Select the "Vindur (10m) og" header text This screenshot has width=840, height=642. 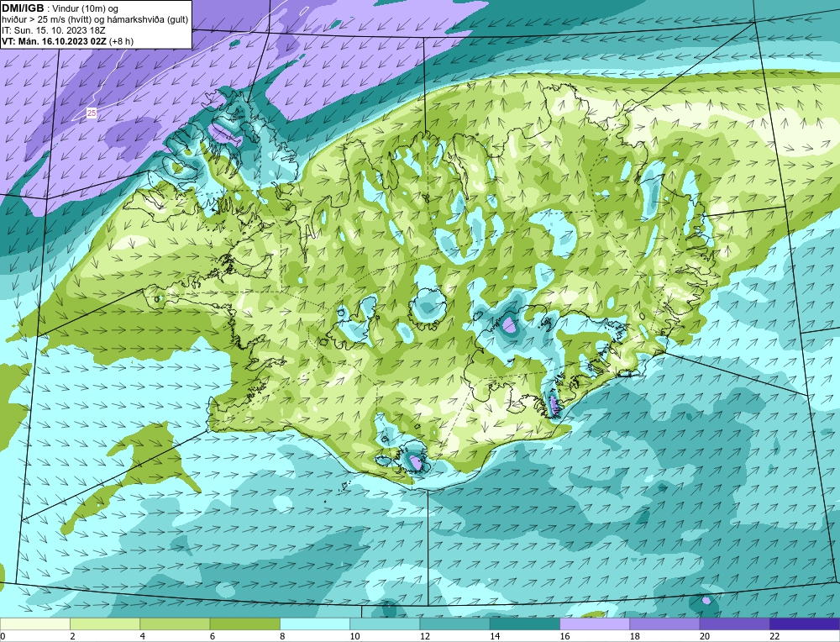coord(87,9)
